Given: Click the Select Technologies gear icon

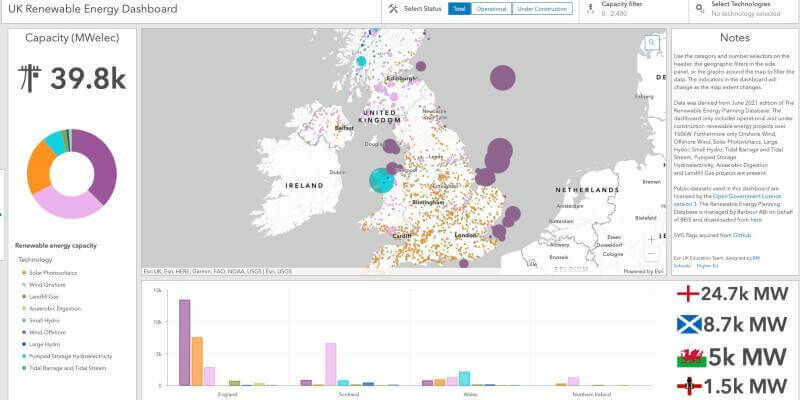Looking at the screenshot, I should [x=700, y=9].
